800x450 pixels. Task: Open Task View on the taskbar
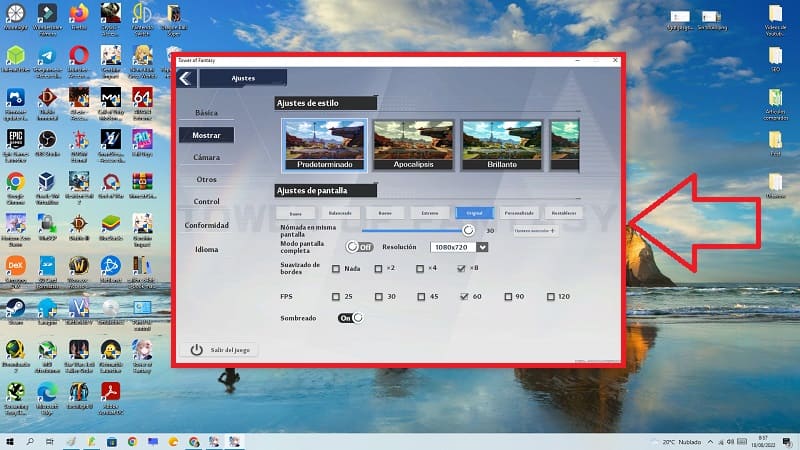[x=49, y=441]
